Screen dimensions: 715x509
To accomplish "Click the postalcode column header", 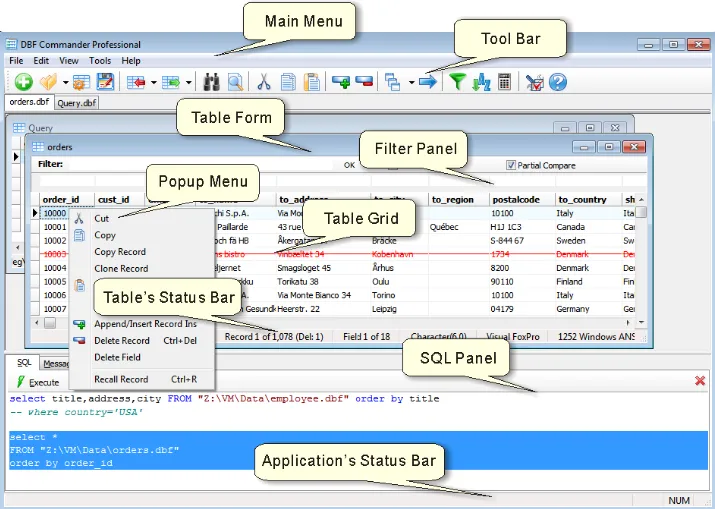I will tap(516, 200).
